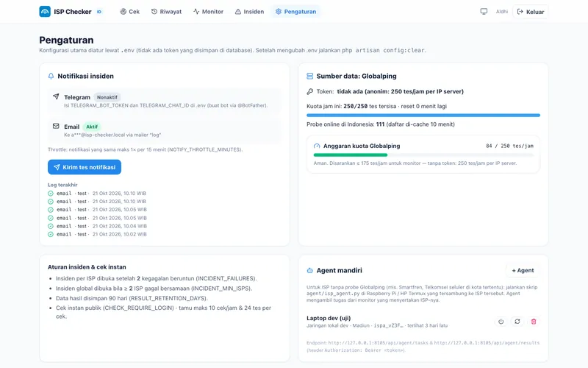
Task: Go to the Insiden tab
Action: tap(249, 12)
